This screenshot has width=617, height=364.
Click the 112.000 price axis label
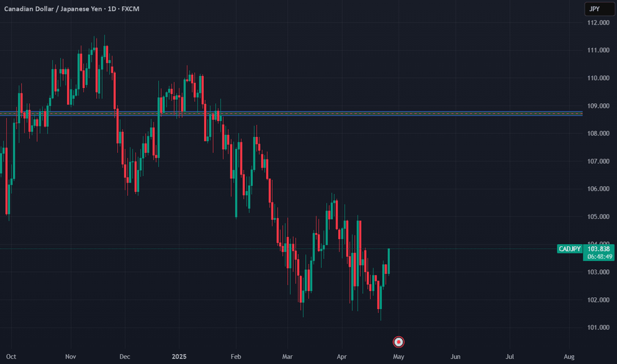point(598,23)
